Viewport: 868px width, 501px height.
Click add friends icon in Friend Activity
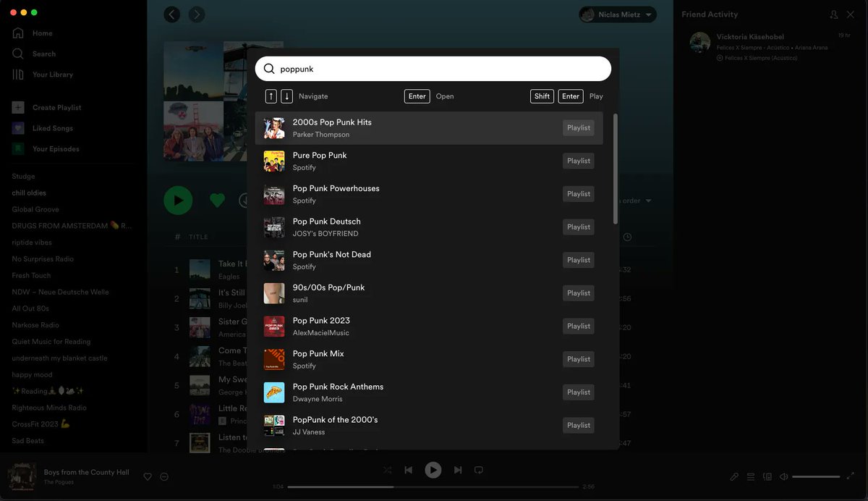tap(834, 14)
